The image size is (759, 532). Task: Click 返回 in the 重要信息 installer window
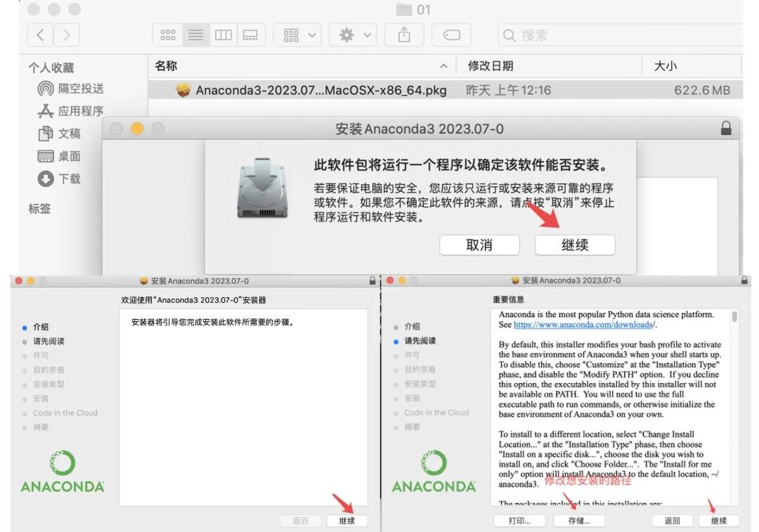(x=672, y=521)
